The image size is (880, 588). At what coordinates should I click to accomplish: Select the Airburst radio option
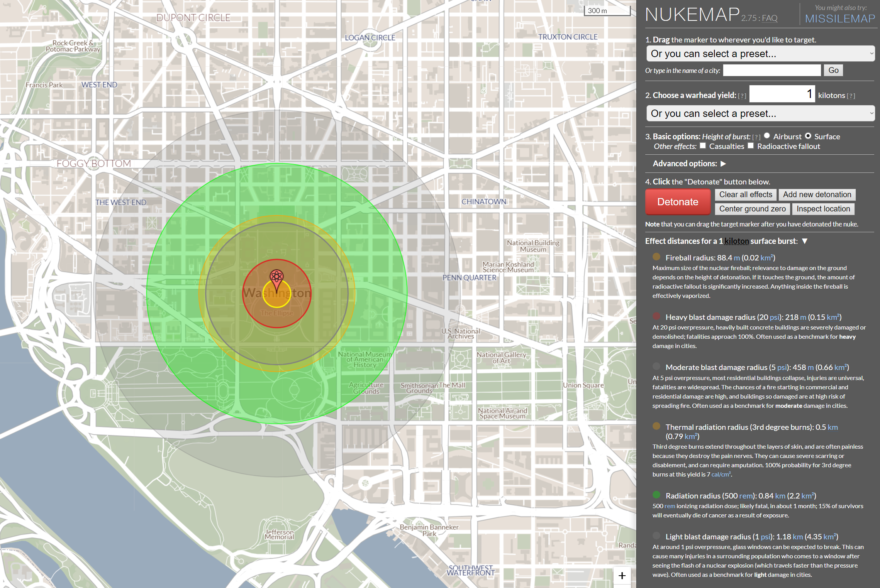click(x=767, y=136)
